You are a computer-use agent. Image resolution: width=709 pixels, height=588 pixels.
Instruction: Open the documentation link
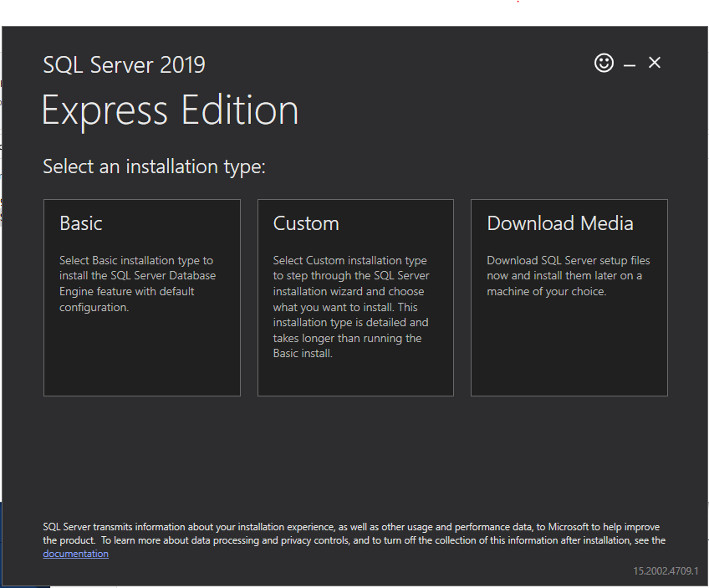pos(75,553)
